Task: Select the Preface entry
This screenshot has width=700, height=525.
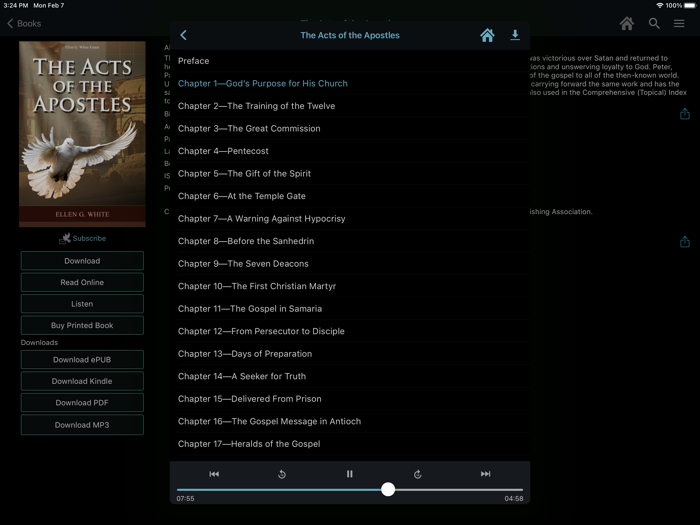Action: (350, 61)
